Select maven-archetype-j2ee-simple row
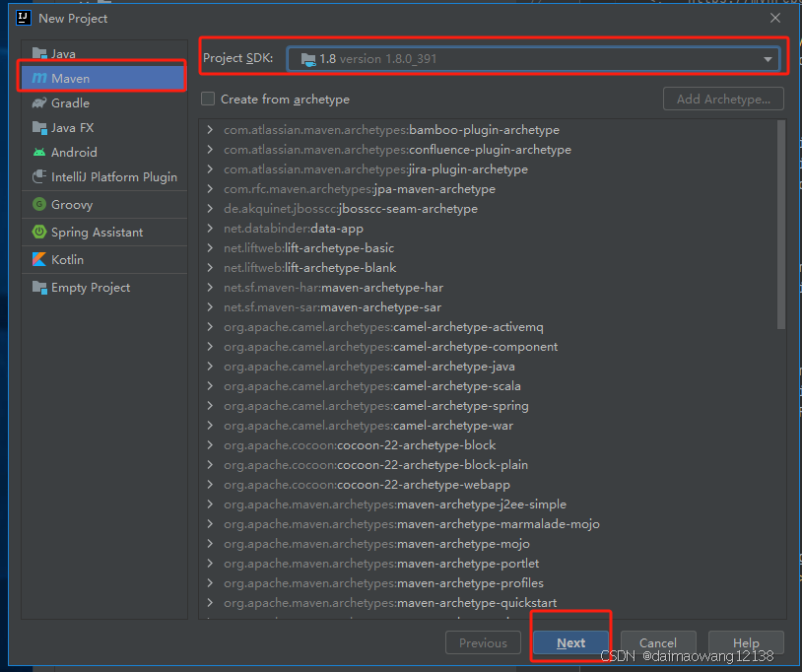The image size is (802, 672). click(489, 504)
